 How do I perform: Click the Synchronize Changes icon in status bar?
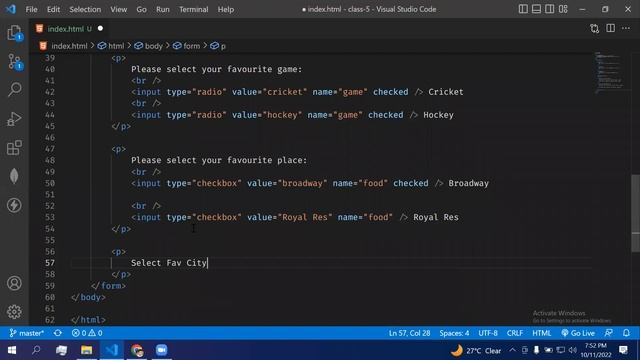58,333
